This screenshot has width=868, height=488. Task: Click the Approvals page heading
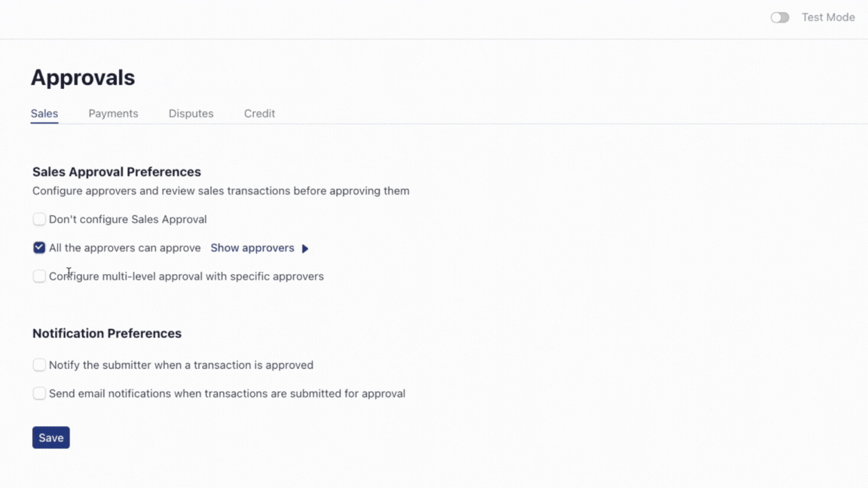pos(83,78)
